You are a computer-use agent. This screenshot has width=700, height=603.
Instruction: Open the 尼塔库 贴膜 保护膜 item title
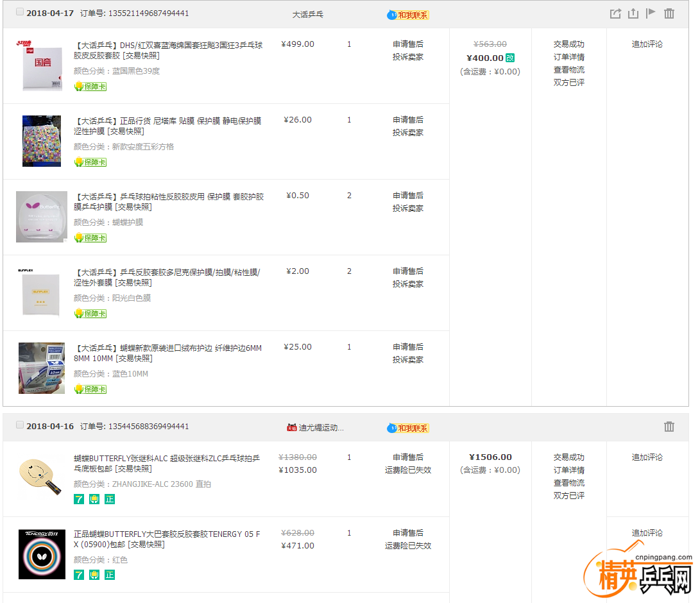point(167,126)
